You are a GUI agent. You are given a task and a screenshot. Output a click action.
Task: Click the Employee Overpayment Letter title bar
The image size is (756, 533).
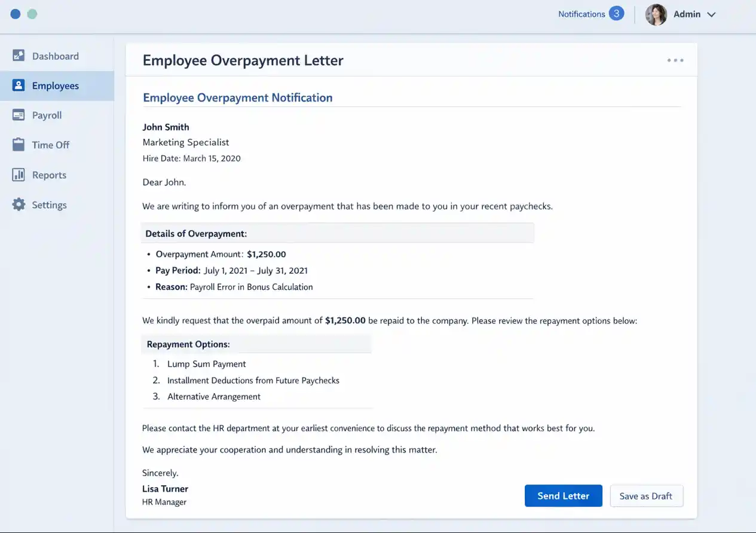(243, 60)
